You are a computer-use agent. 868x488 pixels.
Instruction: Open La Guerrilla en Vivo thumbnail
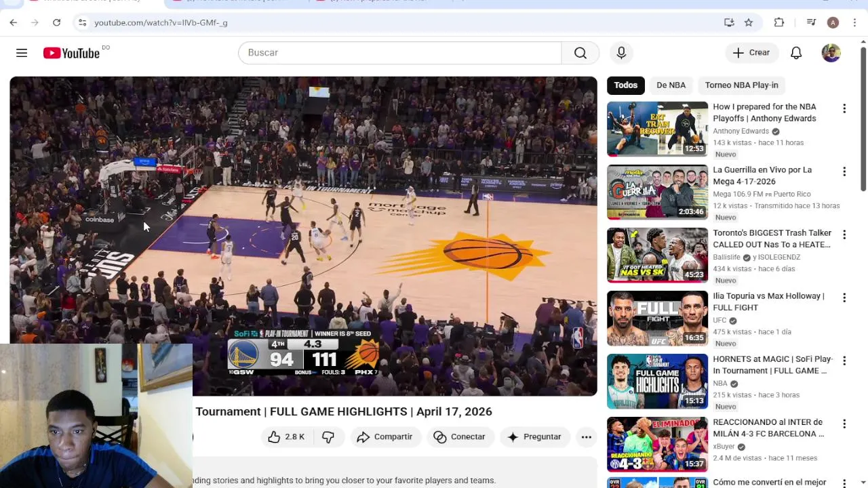657,192
